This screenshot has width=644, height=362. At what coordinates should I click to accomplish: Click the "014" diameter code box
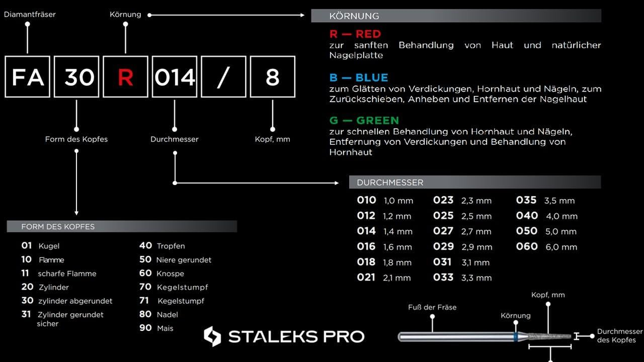click(174, 77)
